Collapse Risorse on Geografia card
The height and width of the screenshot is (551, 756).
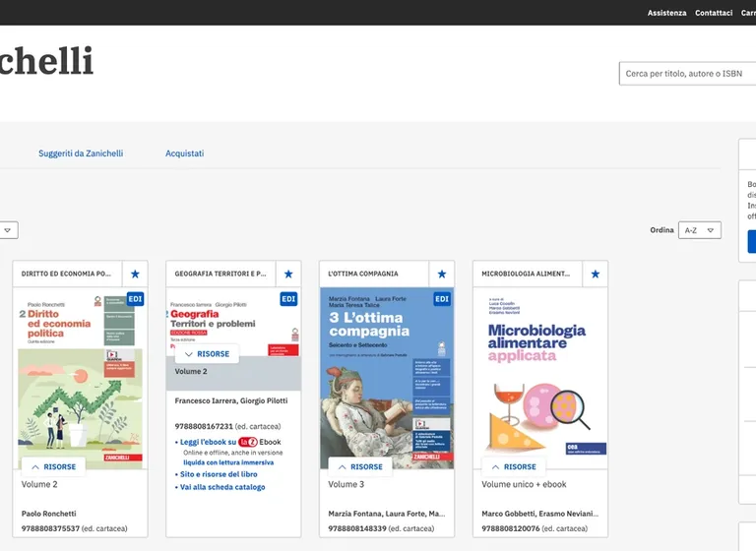pos(207,354)
